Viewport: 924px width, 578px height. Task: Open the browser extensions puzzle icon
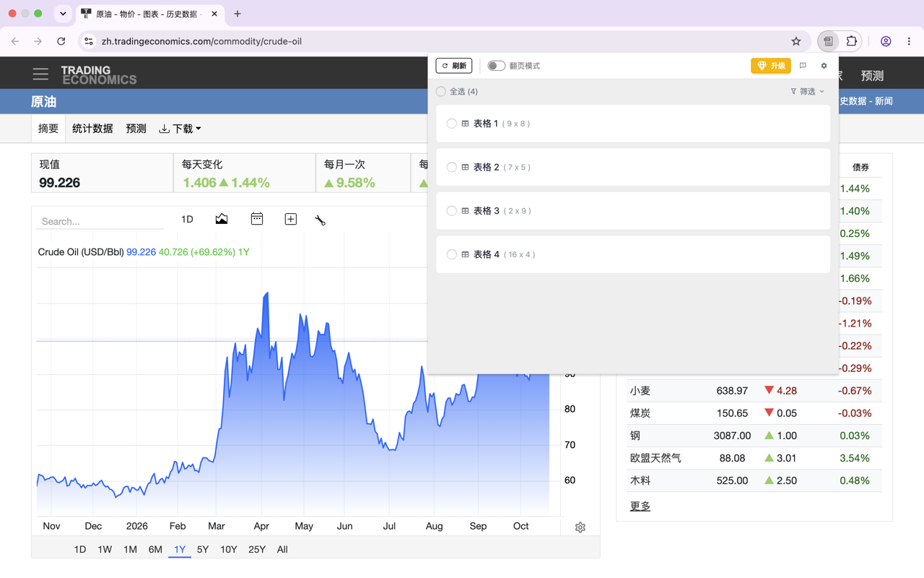tap(852, 41)
